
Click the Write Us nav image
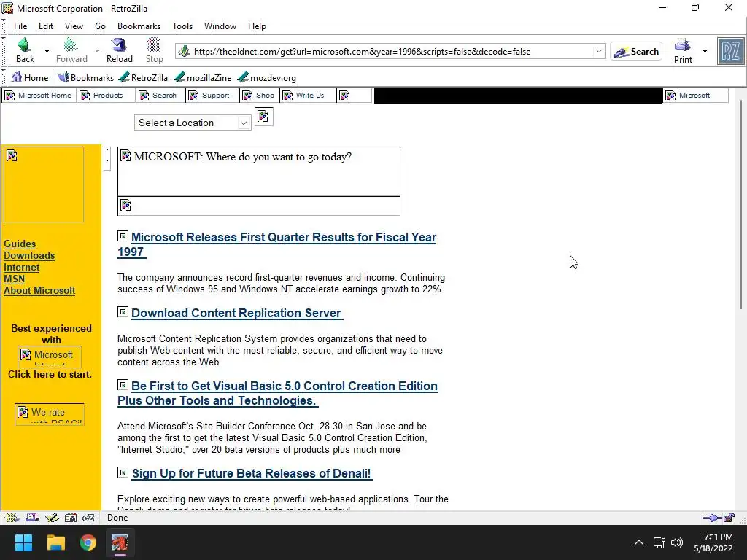coord(308,96)
